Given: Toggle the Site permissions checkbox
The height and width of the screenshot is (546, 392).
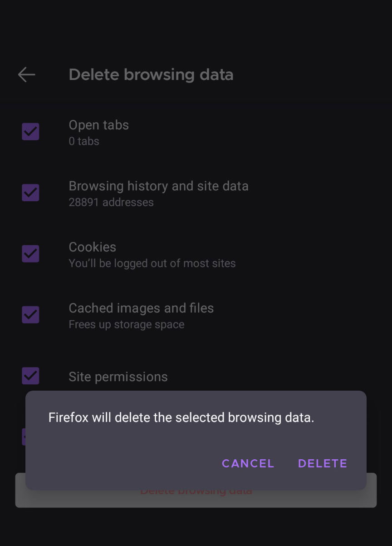Looking at the screenshot, I should pos(30,376).
